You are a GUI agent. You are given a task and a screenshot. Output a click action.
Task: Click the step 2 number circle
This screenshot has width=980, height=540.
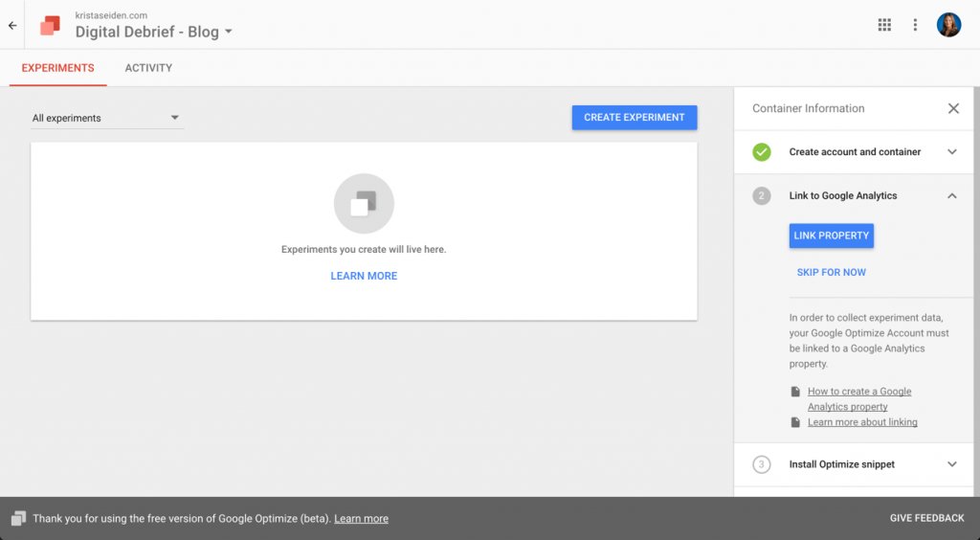coord(761,195)
